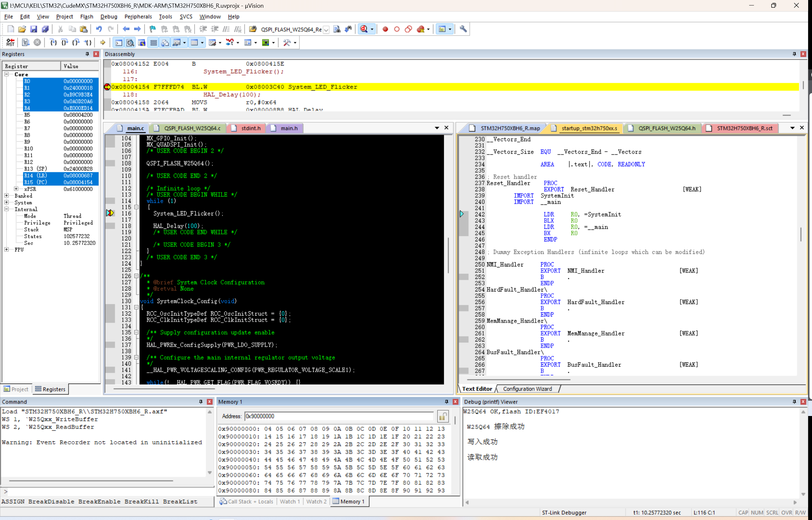Screen dimensions: 812x520
Task: Insert a bookmark with the flag icon
Action: [x=152, y=29]
